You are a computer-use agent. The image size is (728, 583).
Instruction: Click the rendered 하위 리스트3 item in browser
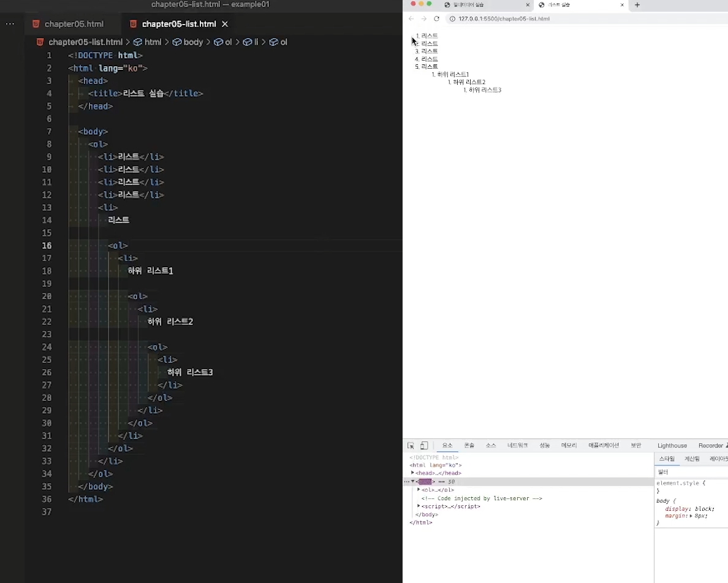485,90
